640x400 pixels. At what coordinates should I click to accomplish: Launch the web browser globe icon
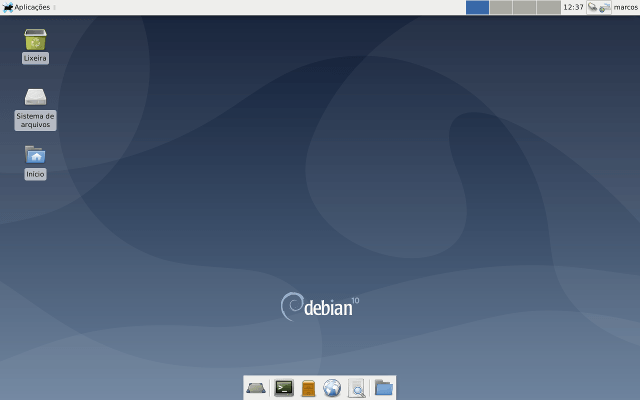tap(332, 388)
